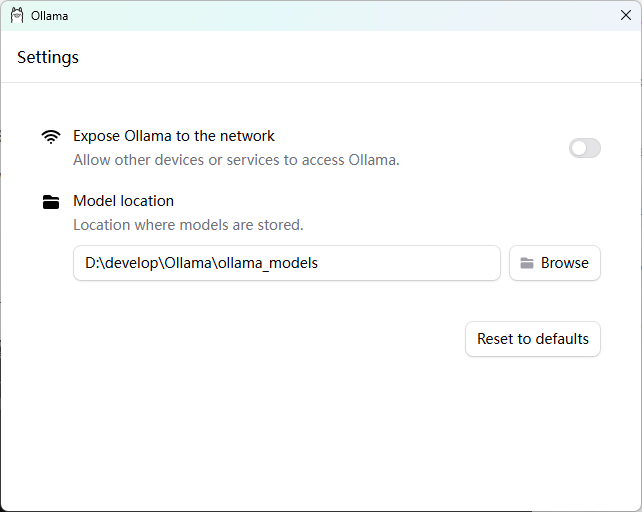Click the model location path field

pyautogui.click(x=287, y=263)
